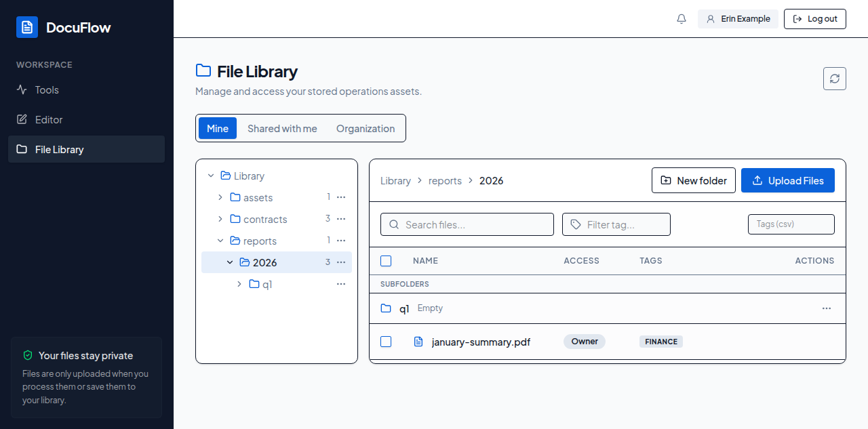This screenshot has width=868, height=429.
Task: Open the Erin Example profile button
Action: [738, 19]
